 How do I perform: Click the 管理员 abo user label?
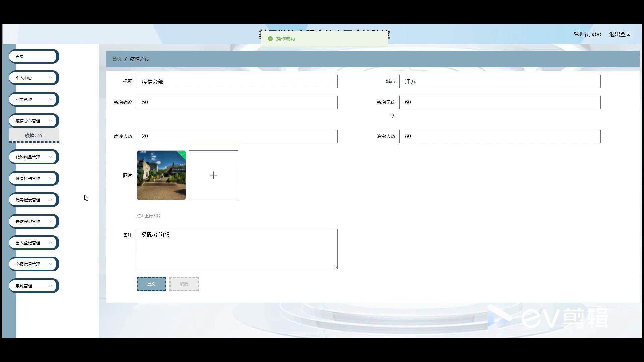pos(587,34)
